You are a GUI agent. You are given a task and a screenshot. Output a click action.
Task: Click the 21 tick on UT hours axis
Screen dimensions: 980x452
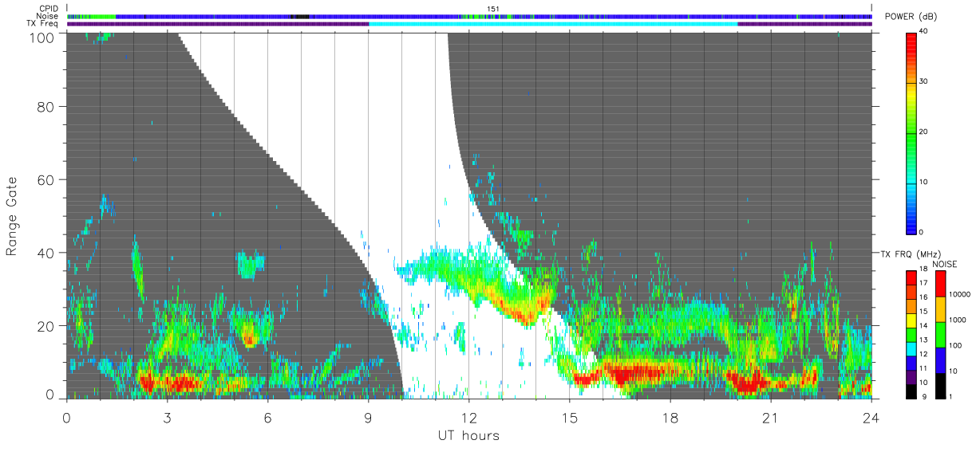(771, 417)
